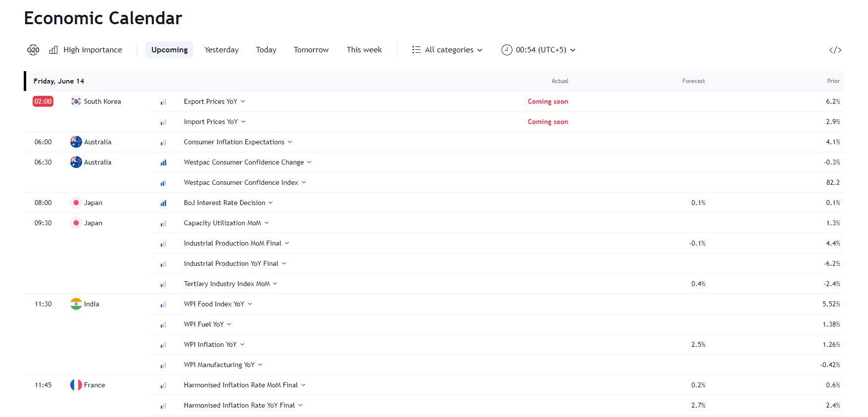Viewport: 868px width, 417px height.
Task: Click the South Korea flag icon
Action: click(x=76, y=101)
